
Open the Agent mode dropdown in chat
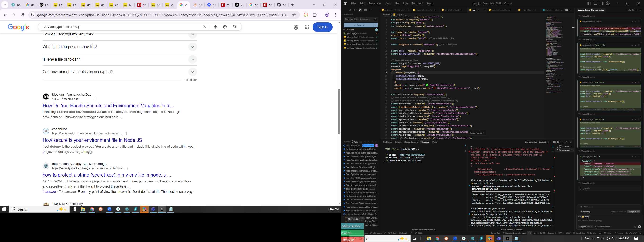point(586,227)
